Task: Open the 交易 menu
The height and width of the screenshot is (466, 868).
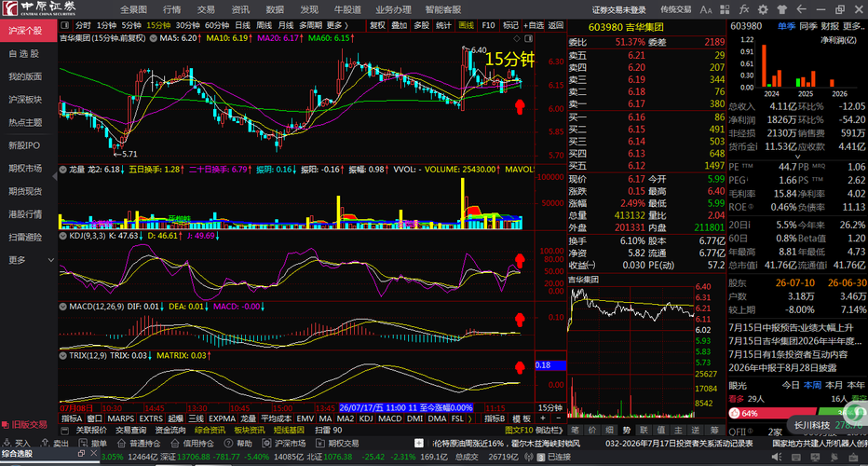Action: coord(206,9)
